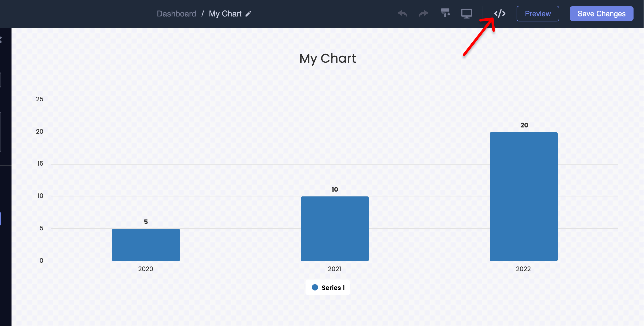Select the My Chart breadcrumb item
644x326 pixels.
coord(225,13)
